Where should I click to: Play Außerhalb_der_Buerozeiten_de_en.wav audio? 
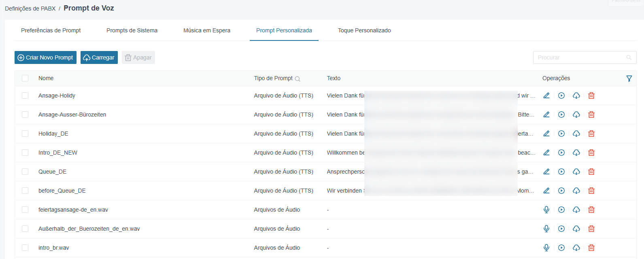(561, 229)
